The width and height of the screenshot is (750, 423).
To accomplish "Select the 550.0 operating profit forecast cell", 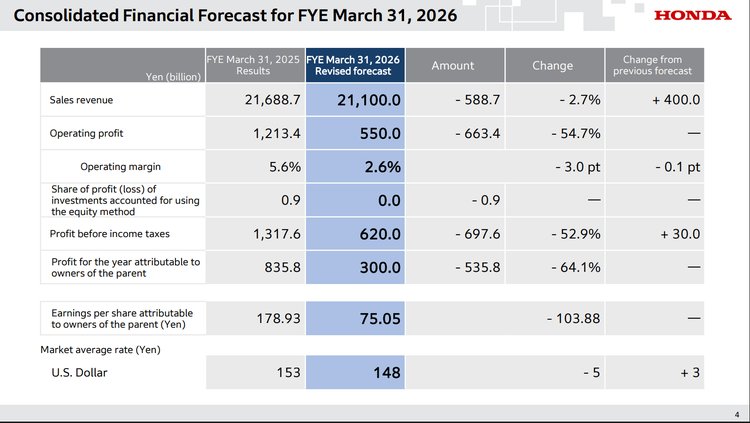I will pyautogui.click(x=380, y=133).
